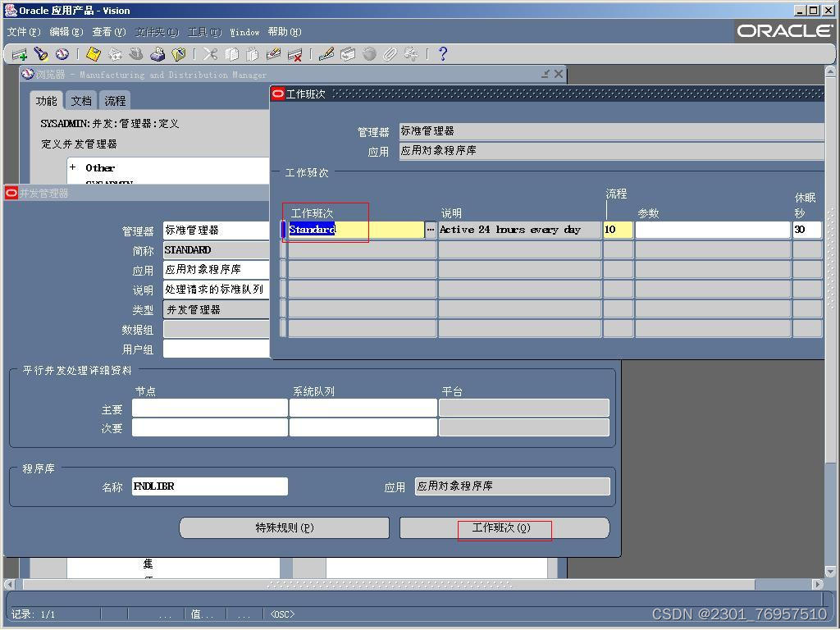Click the 工作班次(O) button
This screenshot has width=840, height=630.
coord(504,527)
